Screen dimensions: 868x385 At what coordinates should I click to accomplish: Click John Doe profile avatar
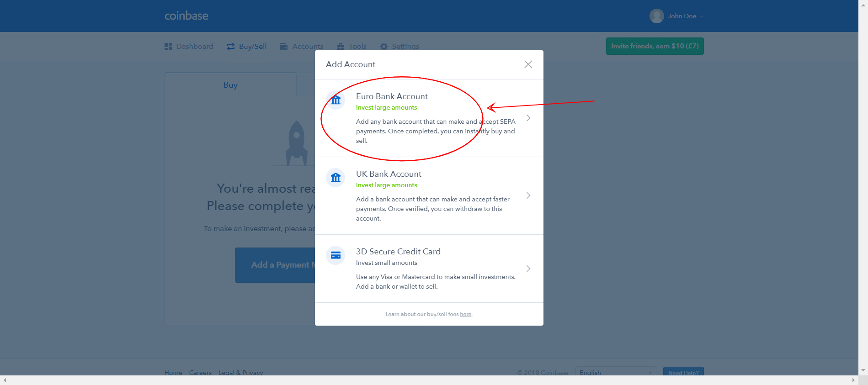pyautogui.click(x=657, y=16)
